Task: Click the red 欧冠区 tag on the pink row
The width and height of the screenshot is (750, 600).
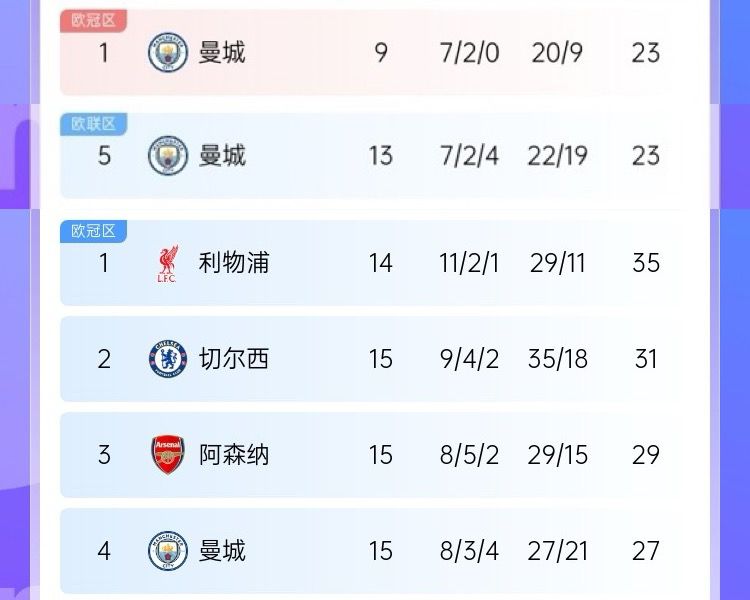Action: pos(94,20)
